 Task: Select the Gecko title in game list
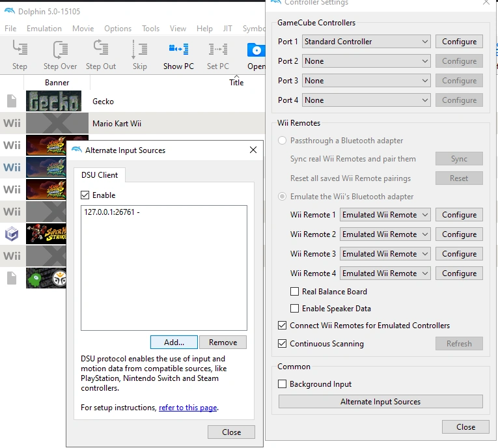click(103, 102)
